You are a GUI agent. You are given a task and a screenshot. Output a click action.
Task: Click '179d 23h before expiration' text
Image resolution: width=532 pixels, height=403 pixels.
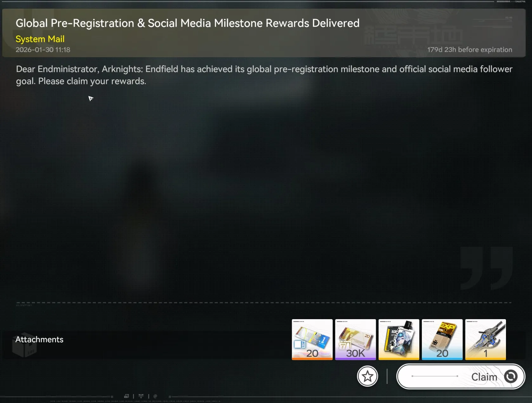click(469, 50)
